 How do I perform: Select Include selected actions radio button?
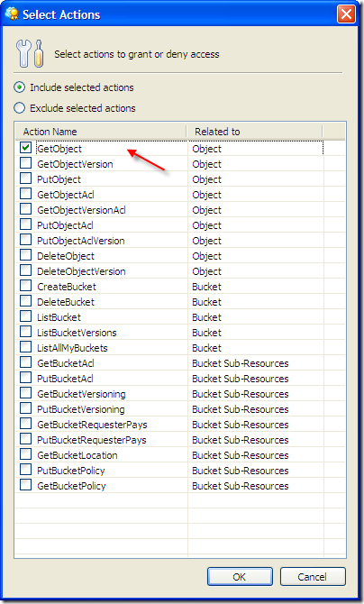pos(19,87)
